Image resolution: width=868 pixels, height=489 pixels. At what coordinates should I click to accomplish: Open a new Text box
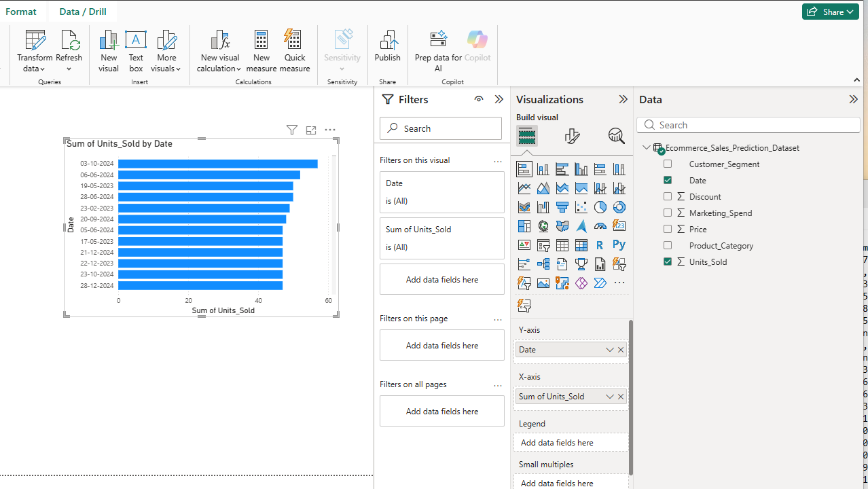coord(136,48)
